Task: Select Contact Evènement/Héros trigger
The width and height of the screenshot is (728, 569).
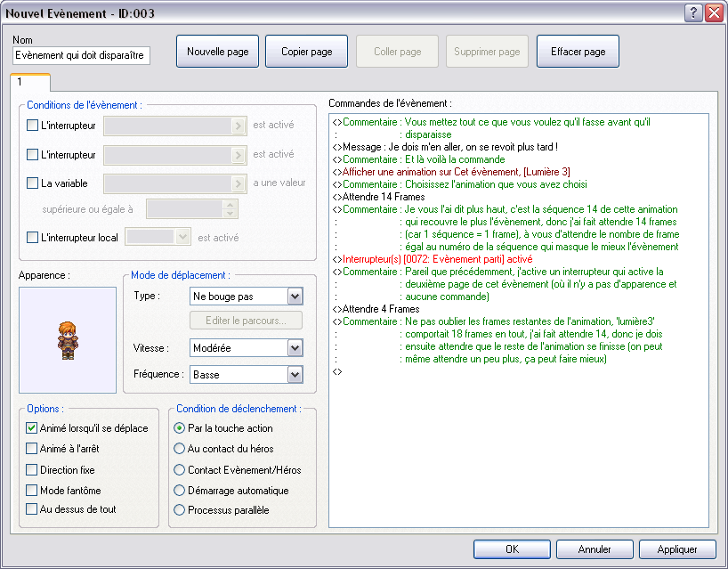Action: coord(179,469)
